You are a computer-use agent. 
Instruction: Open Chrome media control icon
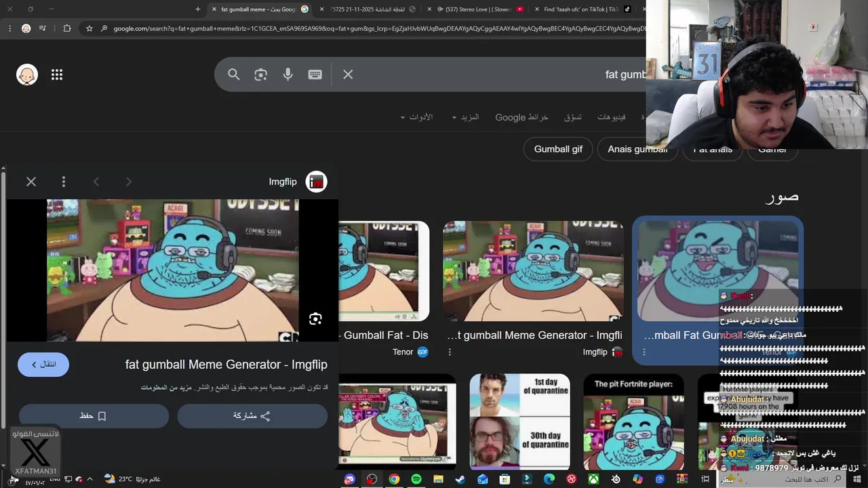tap(43, 28)
